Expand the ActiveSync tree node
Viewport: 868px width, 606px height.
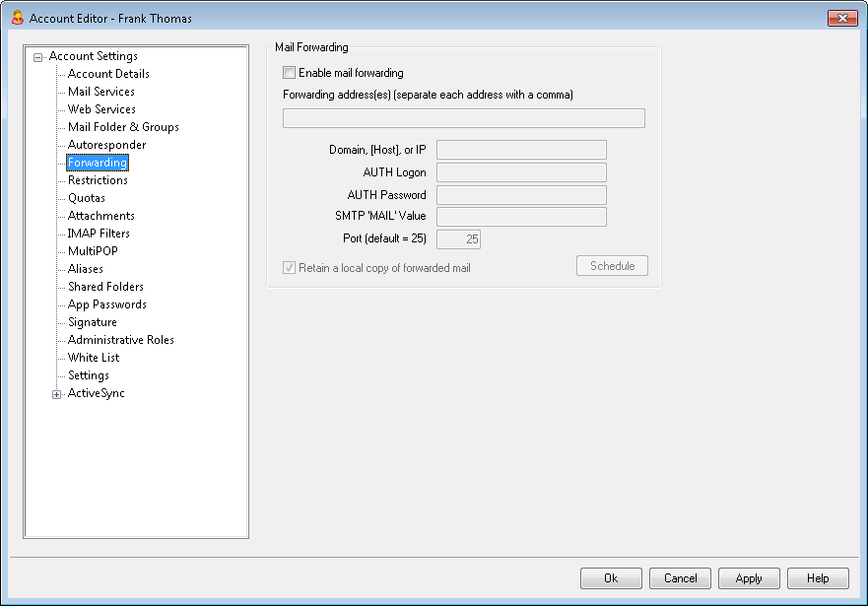point(57,394)
